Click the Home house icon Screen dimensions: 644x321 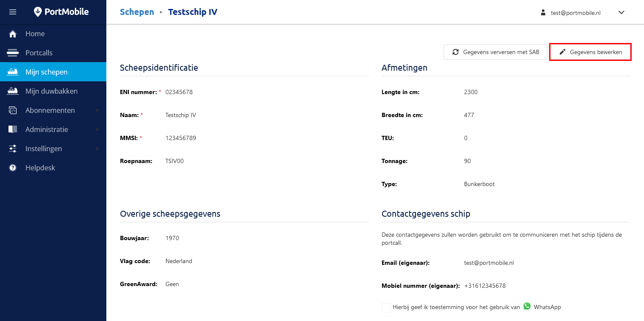pyautogui.click(x=13, y=34)
